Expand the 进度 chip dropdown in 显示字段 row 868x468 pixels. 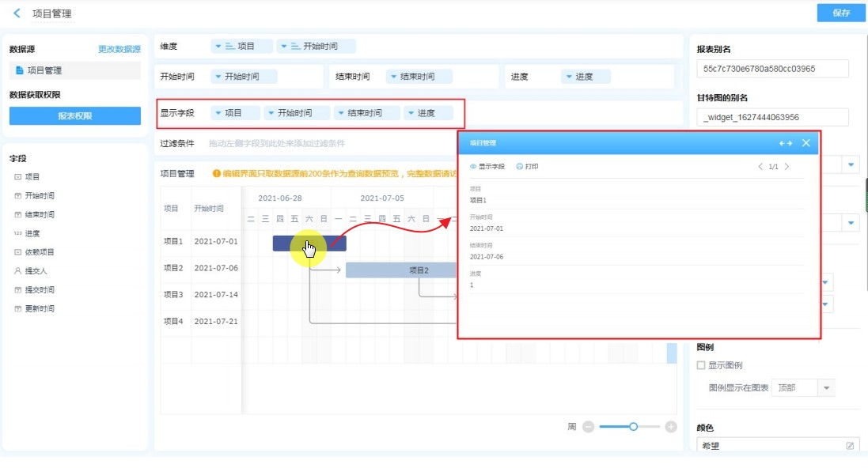pos(411,113)
